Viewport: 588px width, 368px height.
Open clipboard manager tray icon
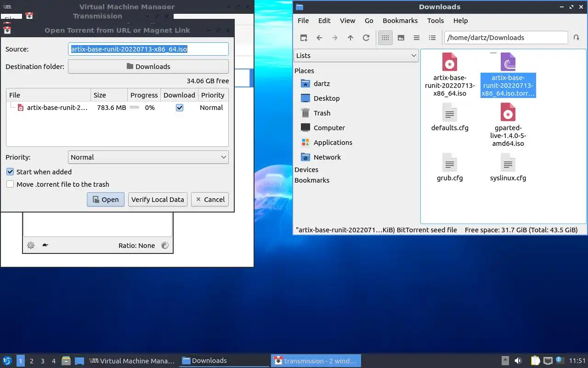point(535,361)
